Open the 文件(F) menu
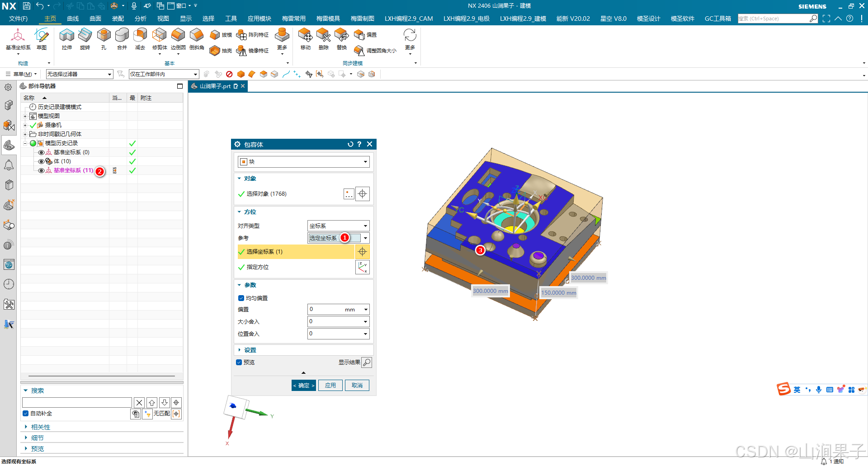This screenshot has width=868, height=466. [x=18, y=19]
